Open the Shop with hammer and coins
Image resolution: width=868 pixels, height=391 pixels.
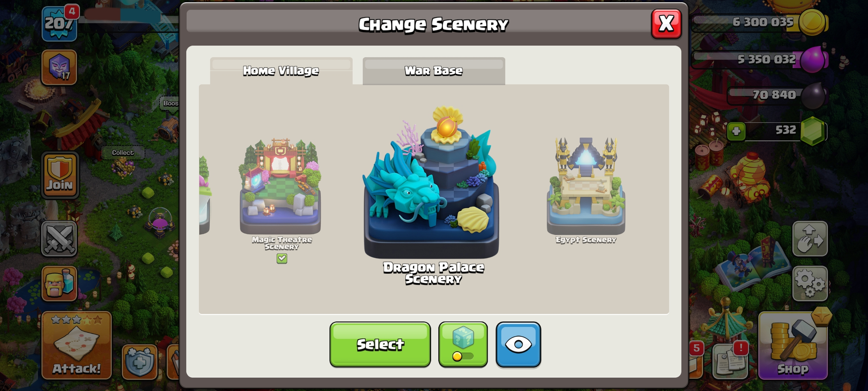click(x=793, y=345)
